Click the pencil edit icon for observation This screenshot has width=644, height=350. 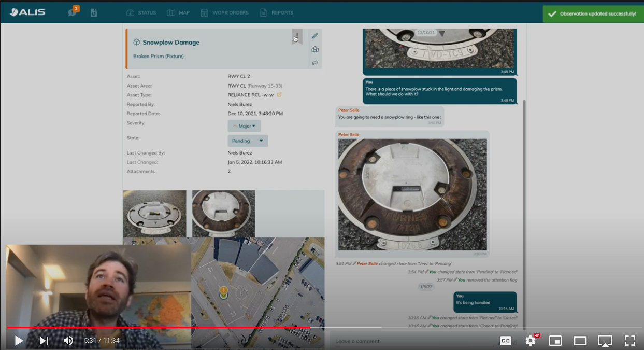(x=314, y=36)
